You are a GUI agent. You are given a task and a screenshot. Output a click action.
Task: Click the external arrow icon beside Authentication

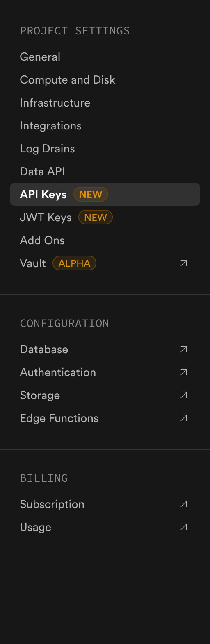[184, 372]
